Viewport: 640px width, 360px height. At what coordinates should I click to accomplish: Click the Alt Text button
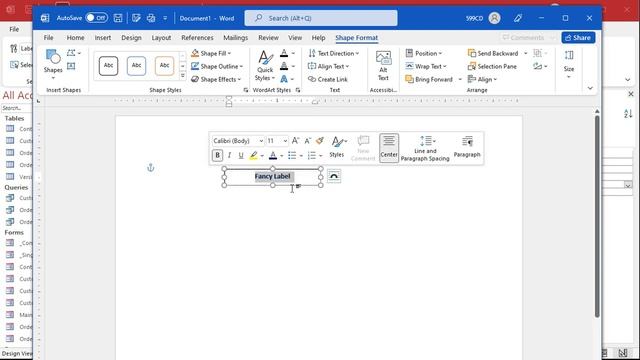pyautogui.click(x=383, y=66)
